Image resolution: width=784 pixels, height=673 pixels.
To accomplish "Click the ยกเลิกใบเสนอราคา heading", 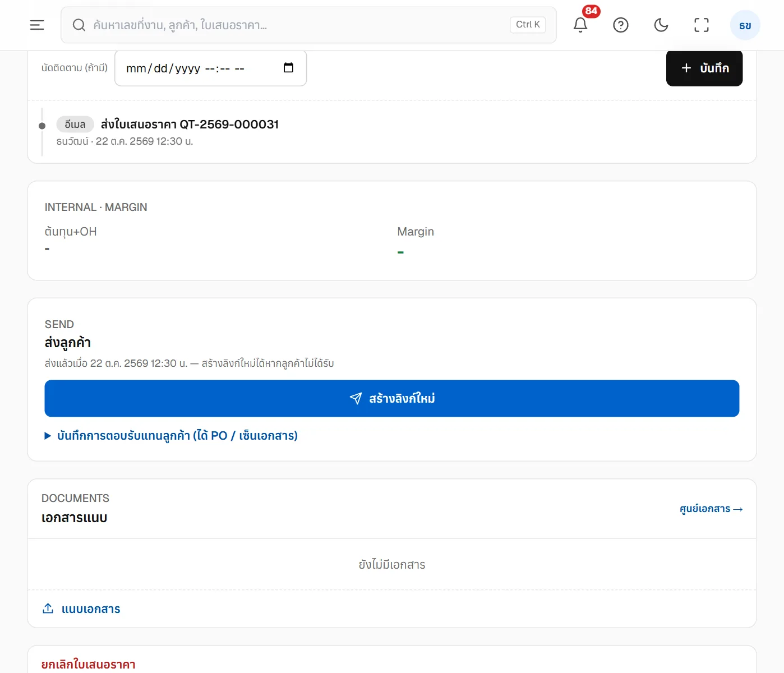I will (89, 665).
